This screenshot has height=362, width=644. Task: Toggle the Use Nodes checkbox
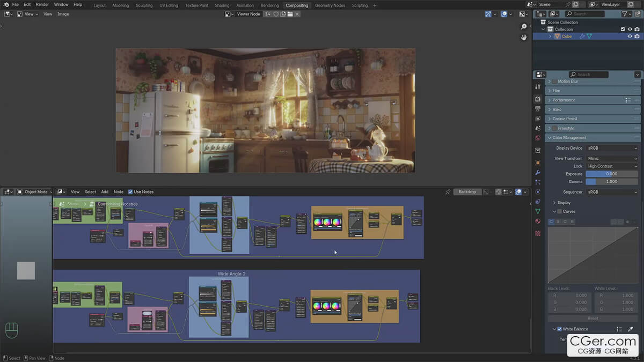pyautogui.click(x=130, y=192)
